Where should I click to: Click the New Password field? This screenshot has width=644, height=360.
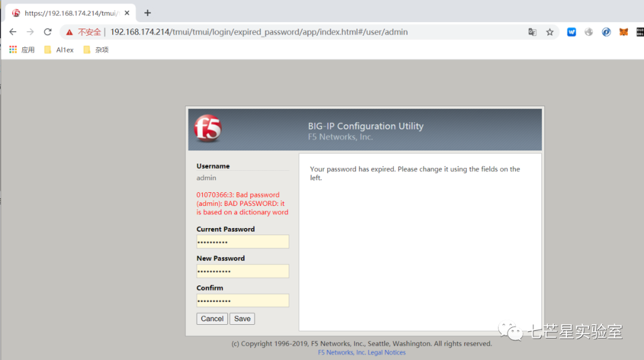pyautogui.click(x=243, y=271)
